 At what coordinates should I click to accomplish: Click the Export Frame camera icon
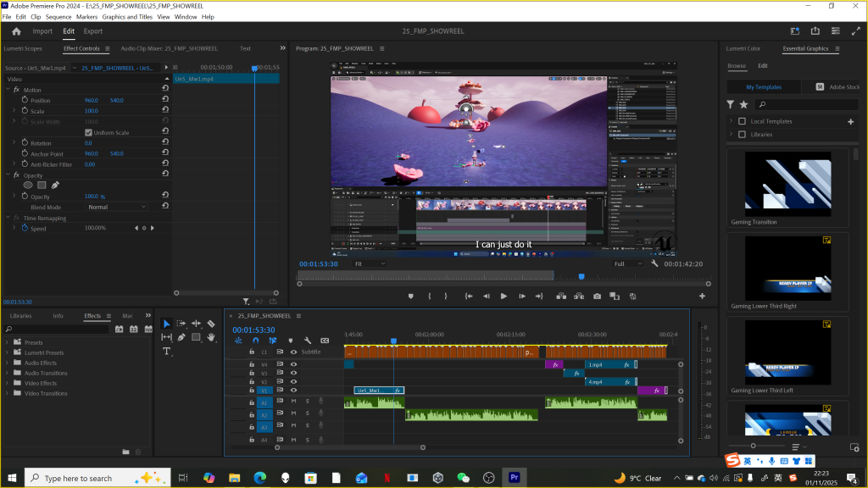598,296
